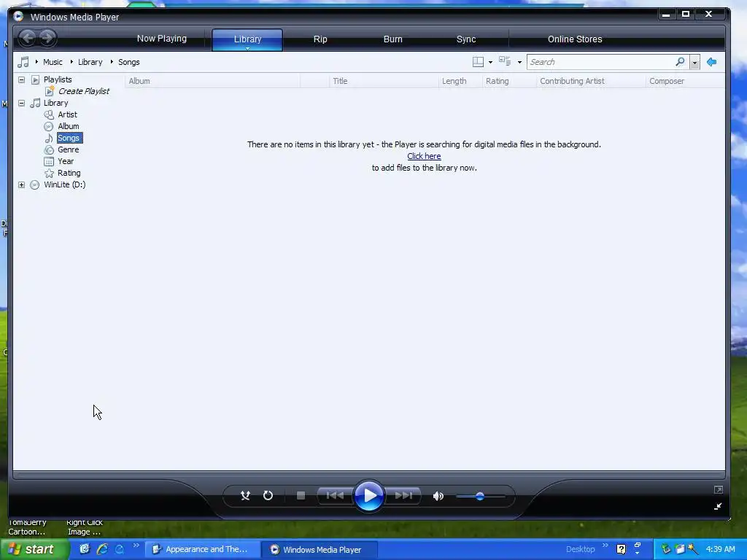Sort by the Composer column header

tap(685, 81)
